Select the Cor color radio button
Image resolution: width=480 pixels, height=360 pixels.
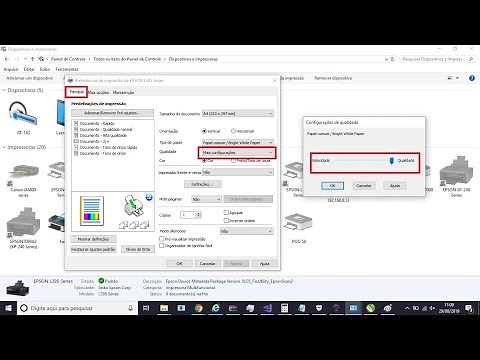click(205, 161)
